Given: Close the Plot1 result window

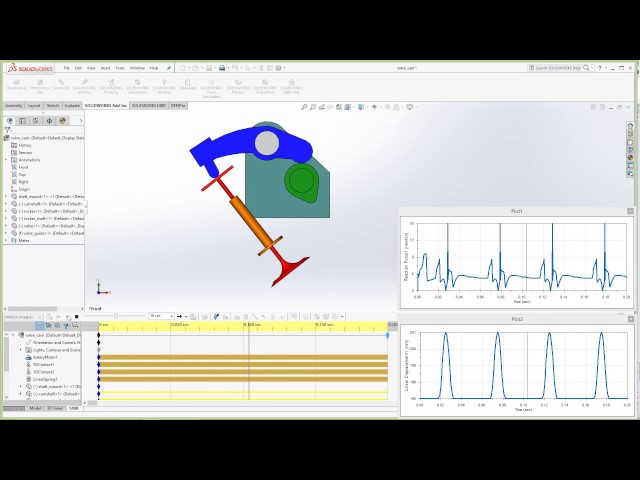Looking at the screenshot, I should tap(631, 211).
